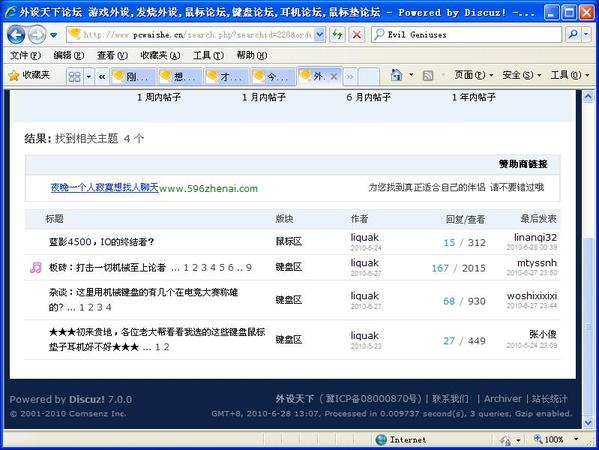Open the 收藏夹(A) menu
This screenshot has height=450, width=599.
point(160,55)
